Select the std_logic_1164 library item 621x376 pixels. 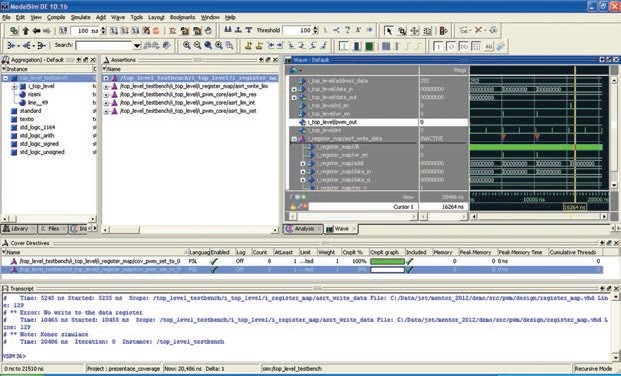tap(37, 128)
